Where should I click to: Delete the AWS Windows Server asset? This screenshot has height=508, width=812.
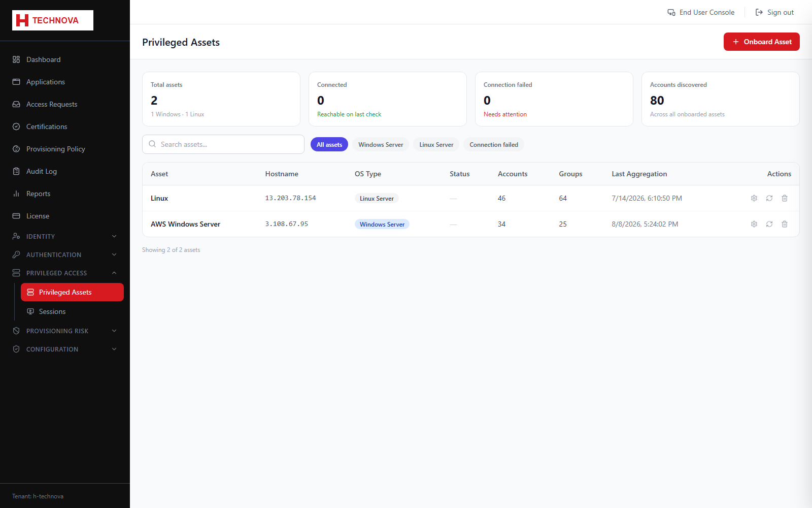click(785, 224)
